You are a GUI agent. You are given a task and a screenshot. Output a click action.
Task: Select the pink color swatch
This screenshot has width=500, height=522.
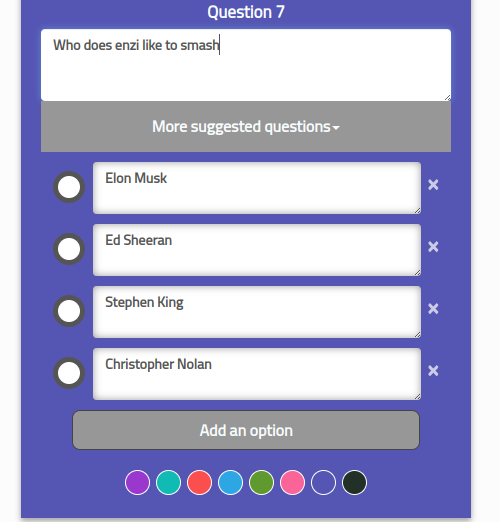coord(292,482)
